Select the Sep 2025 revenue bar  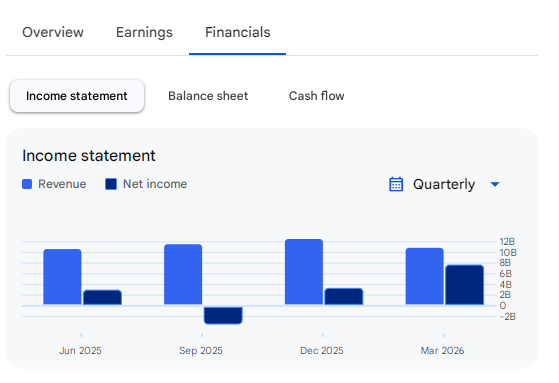[183, 275]
